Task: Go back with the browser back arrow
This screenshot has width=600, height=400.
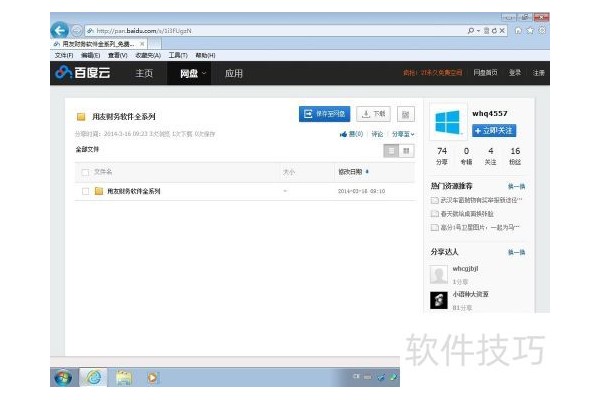Action: 59,30
